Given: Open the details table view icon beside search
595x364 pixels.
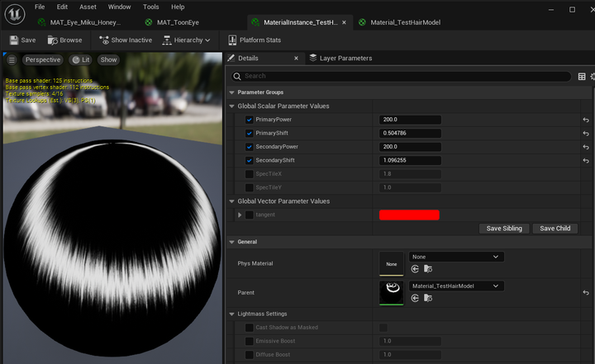Looking at the screenshot, I should tap(582, 76).
